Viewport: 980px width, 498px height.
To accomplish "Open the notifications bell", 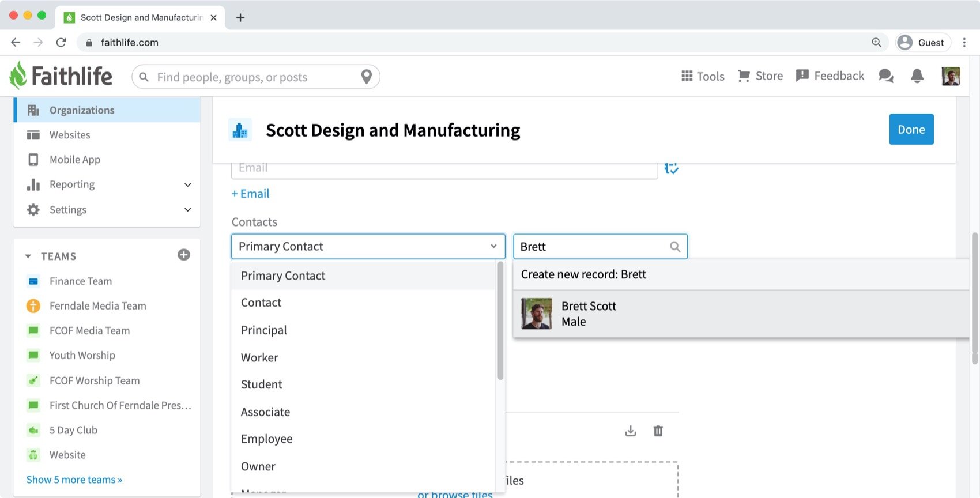I will pyautogui.click(x=917, y=76).
